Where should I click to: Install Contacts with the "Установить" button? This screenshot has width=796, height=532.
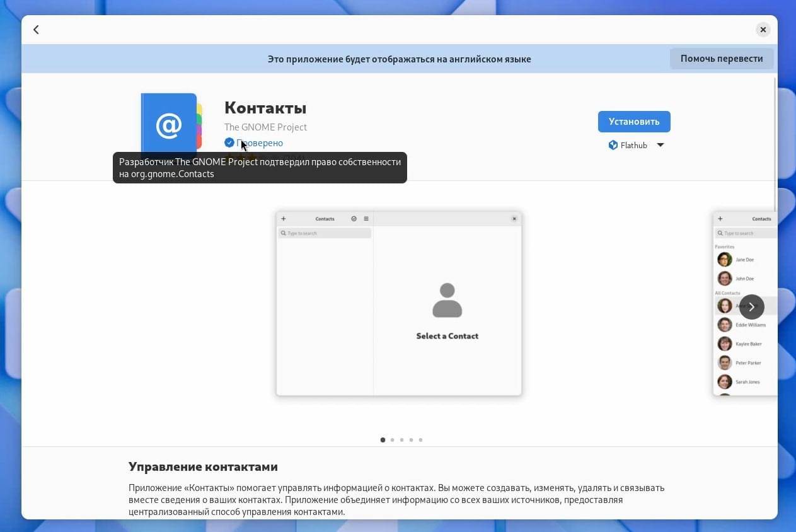(x=634, y=122)
